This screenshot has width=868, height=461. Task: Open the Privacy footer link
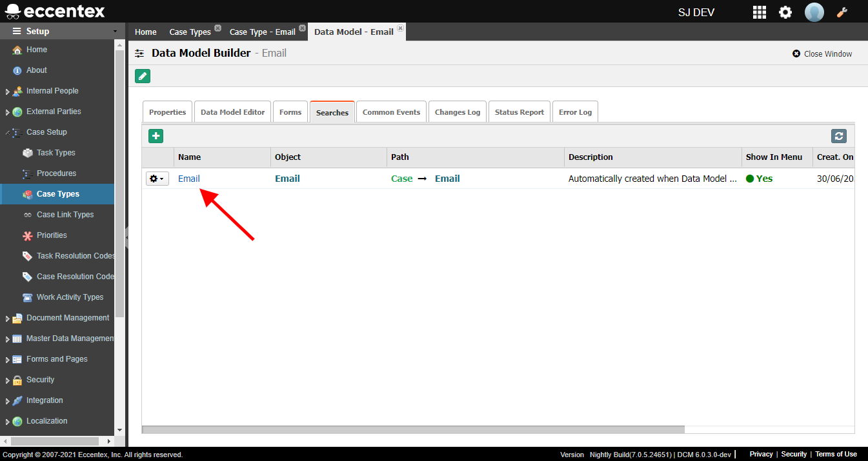(761, 455)
